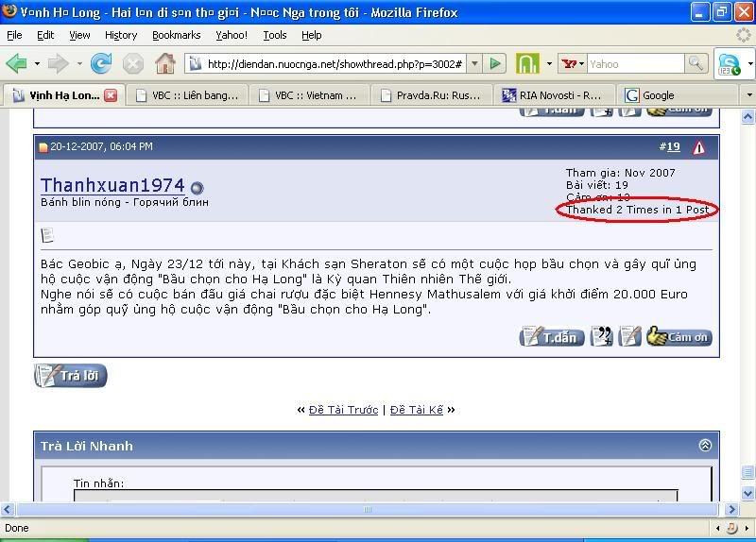The image size is (756, 542).
Task: Click the online status indicator beside Thanhxuan1974
Action: [x=198, y=187]
